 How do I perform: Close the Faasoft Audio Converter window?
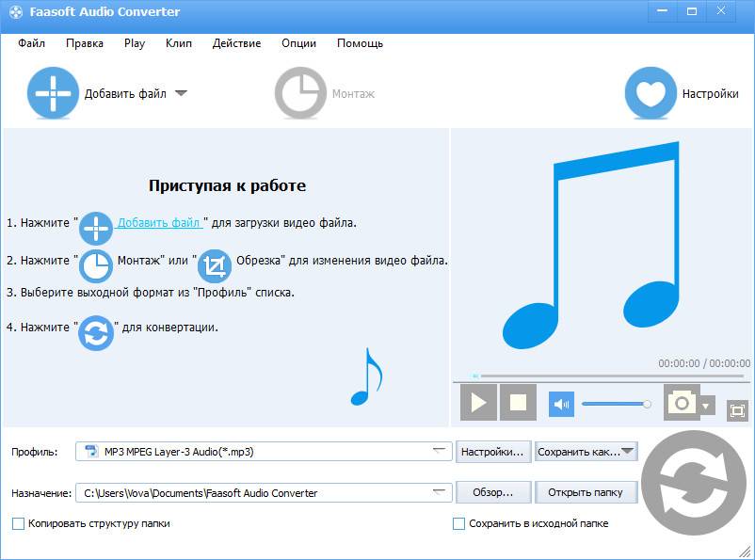(x=721, y=11)
